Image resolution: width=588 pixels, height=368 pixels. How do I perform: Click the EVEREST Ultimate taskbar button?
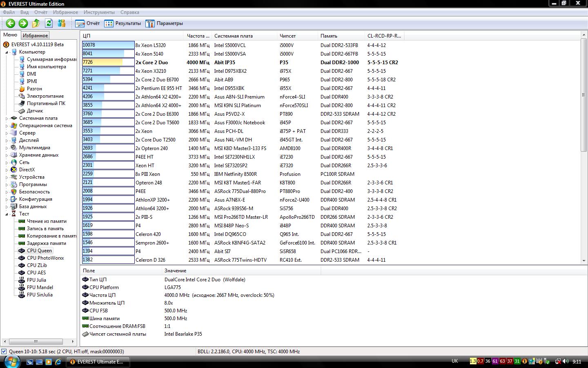pyautogui.click(x=98, y=362)
